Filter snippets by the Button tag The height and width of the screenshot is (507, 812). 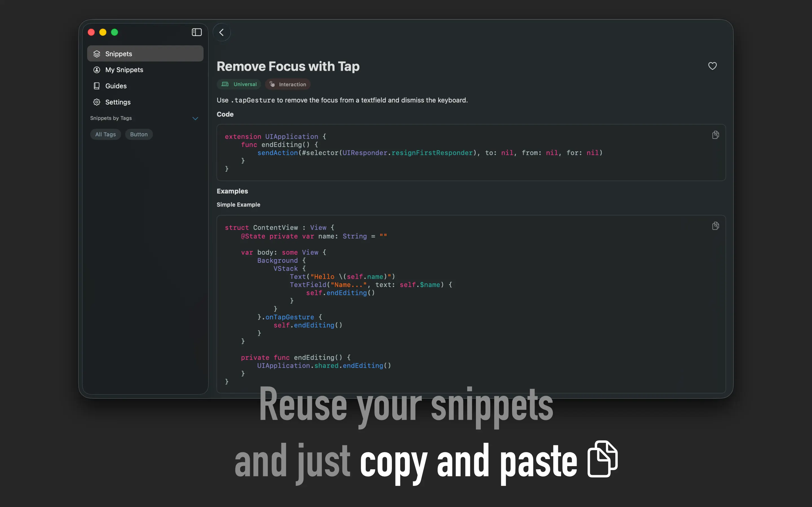click(x=139, y=134)
